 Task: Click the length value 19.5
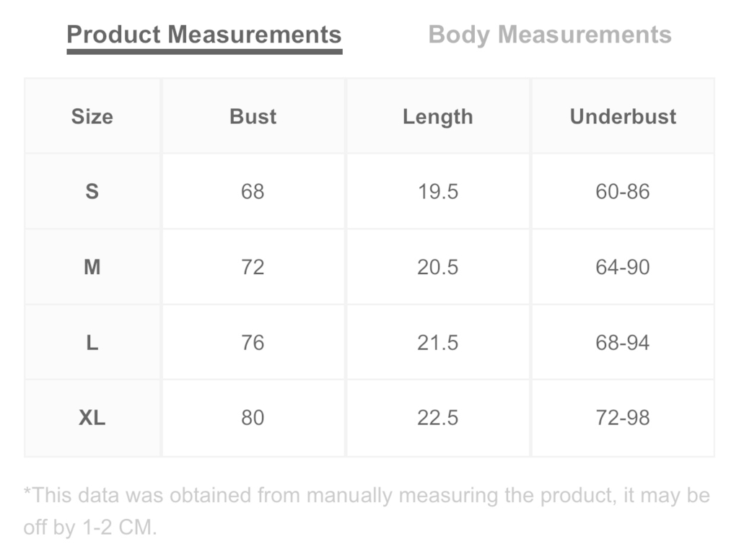pyautogui.click(x=438, y=191)
